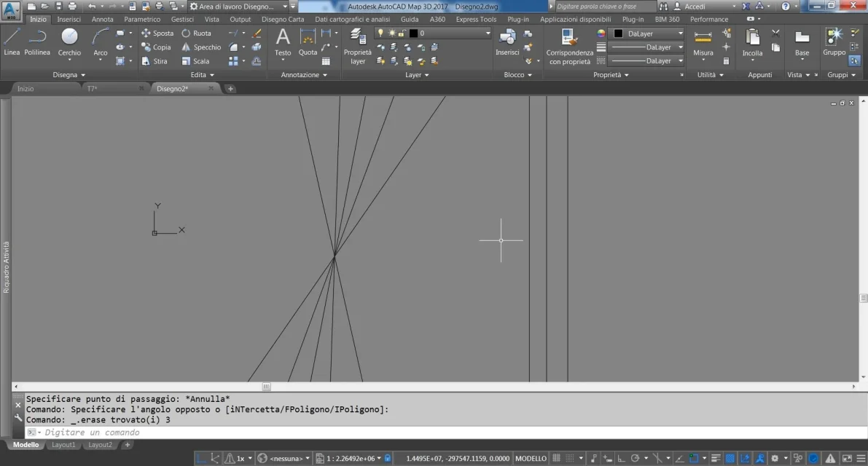The height and width of the screenshot is (466, 868).
Task: Click the table icon in Annotazione panel
Action: pyautogui.click(x=326, y=61)
